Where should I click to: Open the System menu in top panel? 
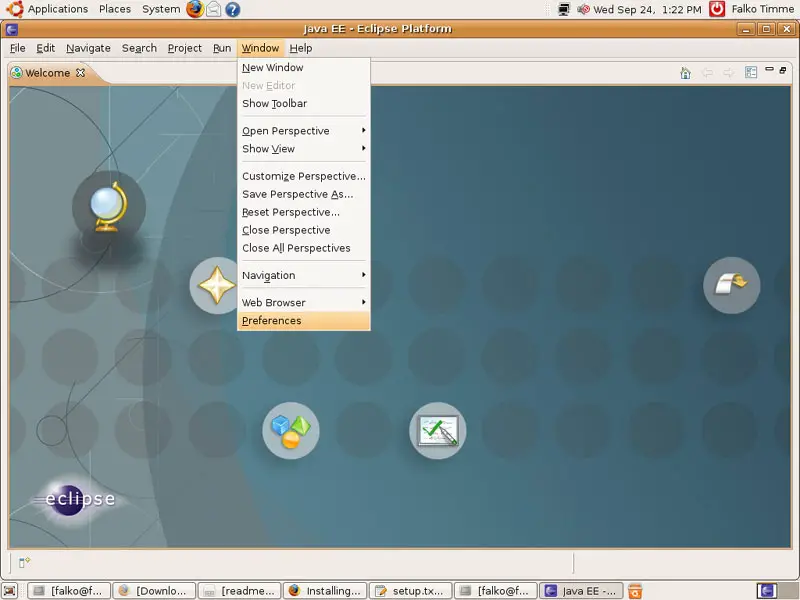161,9
